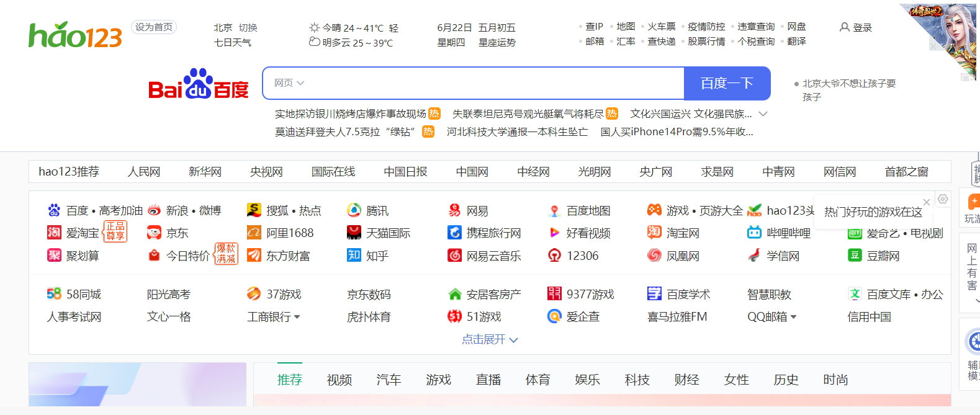Click the Baidu logo
The image size is (980, 415).
[x=198, y=84]
